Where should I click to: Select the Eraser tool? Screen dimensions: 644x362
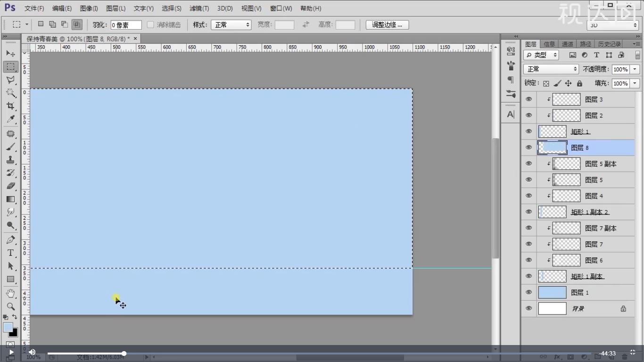tap(10, 186)
